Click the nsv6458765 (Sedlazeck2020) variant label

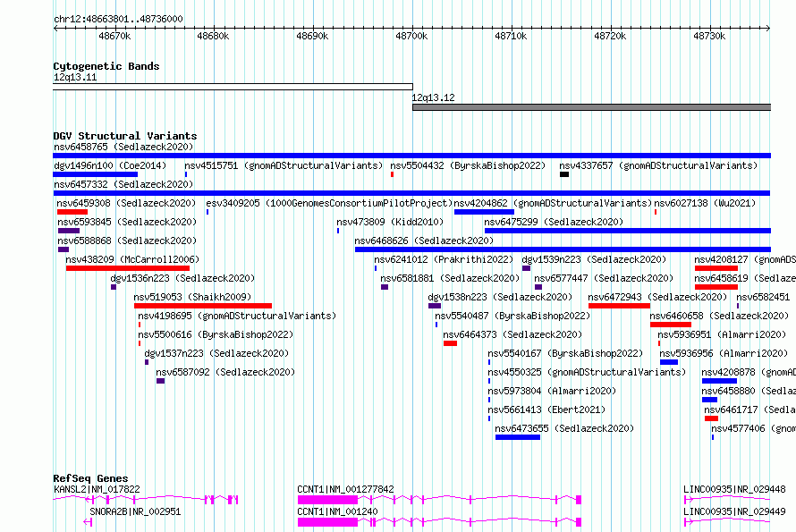click(123, 147)
